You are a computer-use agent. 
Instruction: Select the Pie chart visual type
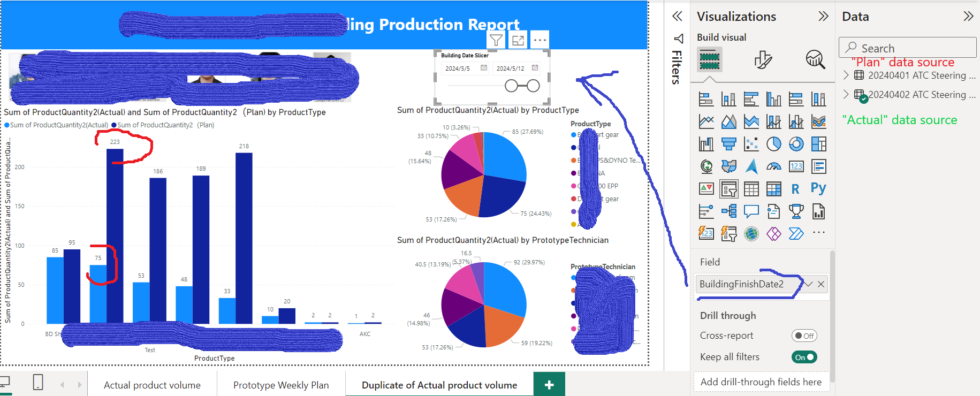[x=773, y=144]
